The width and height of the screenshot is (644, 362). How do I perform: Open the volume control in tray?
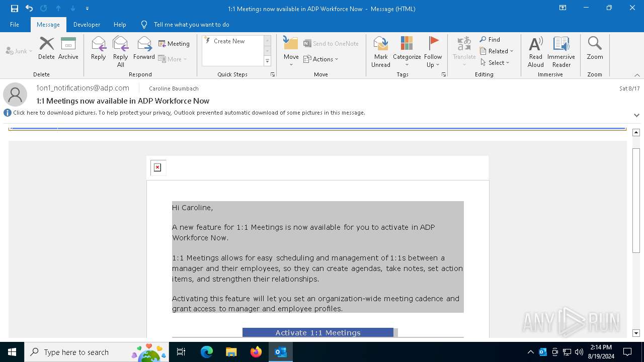coord(579,352)
